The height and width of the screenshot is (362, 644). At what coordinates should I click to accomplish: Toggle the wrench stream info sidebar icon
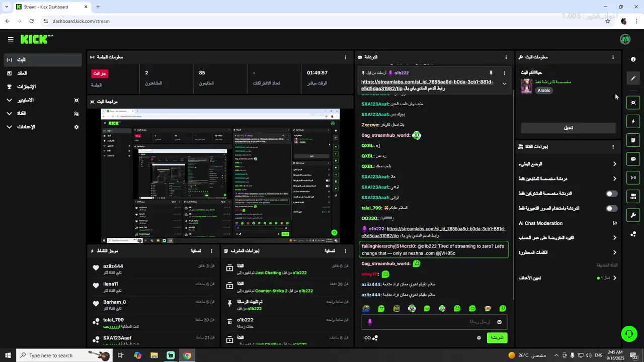point(633,215)
